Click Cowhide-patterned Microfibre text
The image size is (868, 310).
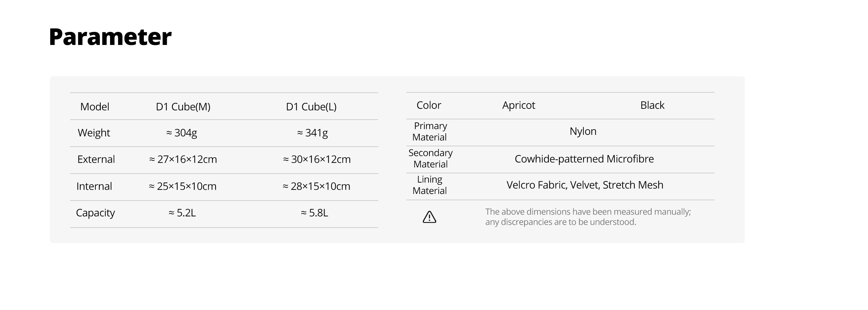tap(584, 159)
